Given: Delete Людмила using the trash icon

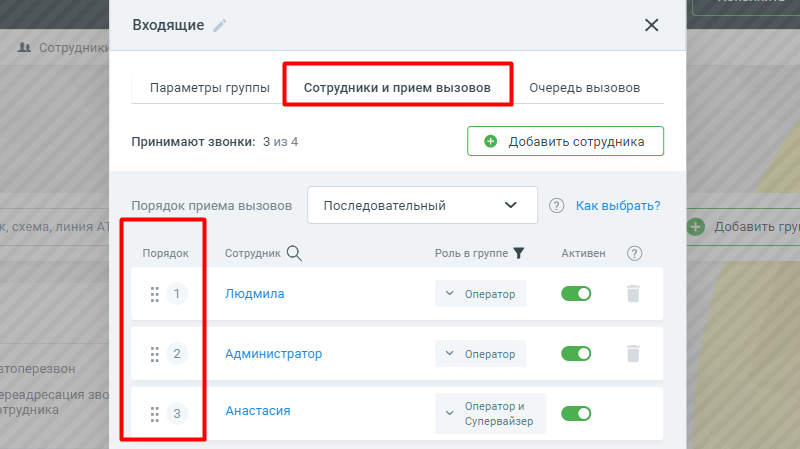Looking at the screenshot, I should pyautogui.click(x=633, y=294).
